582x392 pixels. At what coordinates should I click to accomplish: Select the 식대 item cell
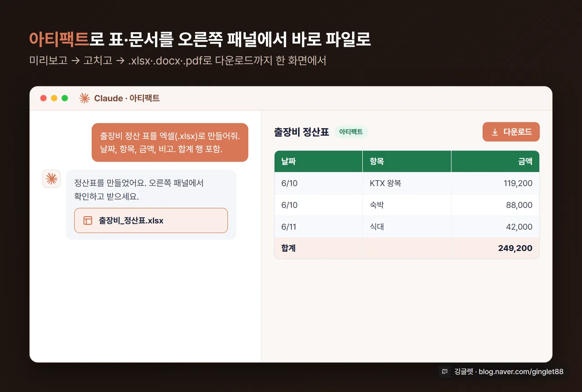pyautogui.click(x=407, y=227)
